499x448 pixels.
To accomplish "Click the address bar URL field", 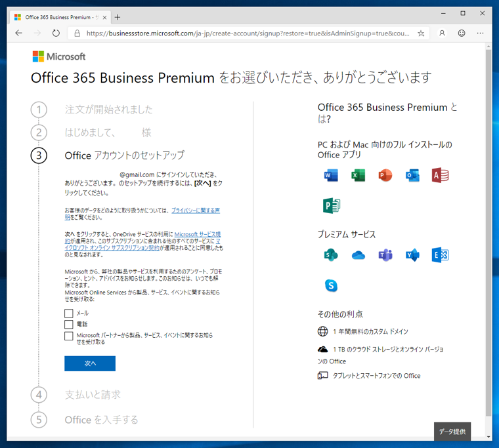I will (248, 33).
